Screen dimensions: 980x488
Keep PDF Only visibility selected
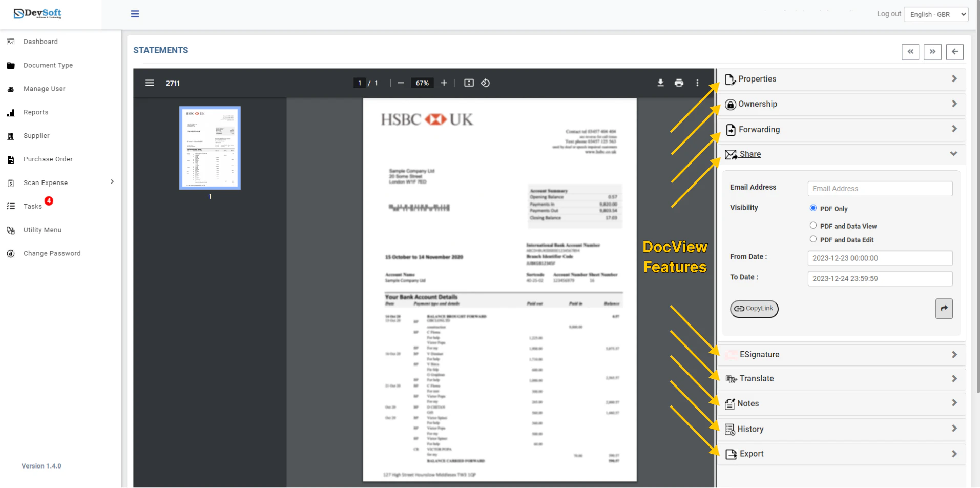click(x=812, y=208)
